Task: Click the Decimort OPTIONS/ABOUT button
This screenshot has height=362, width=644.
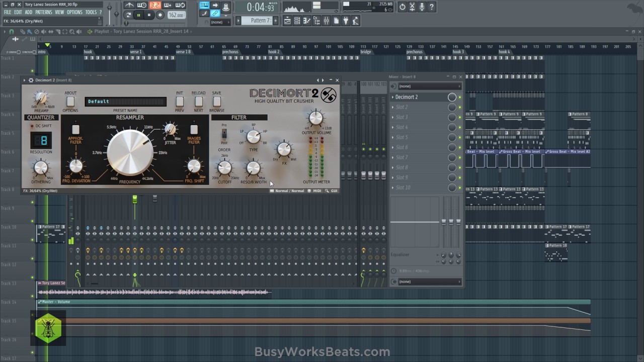Action: tap(70, 102)
